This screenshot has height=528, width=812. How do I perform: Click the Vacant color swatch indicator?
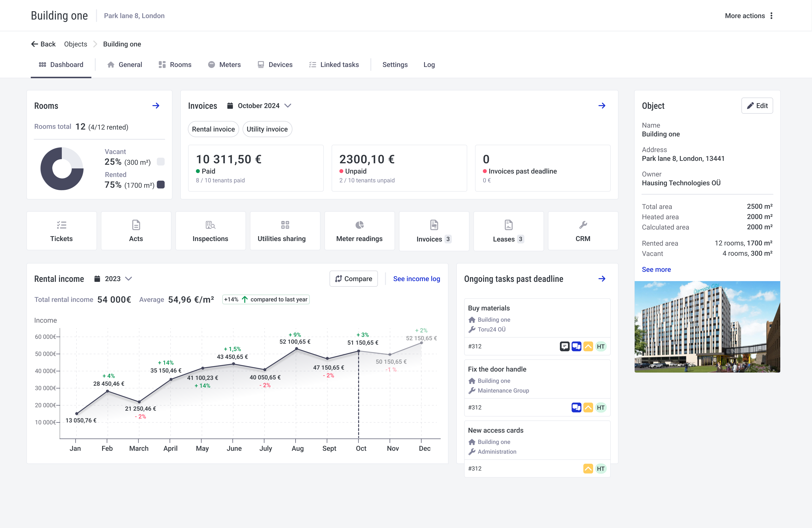[x=160, y=161]
